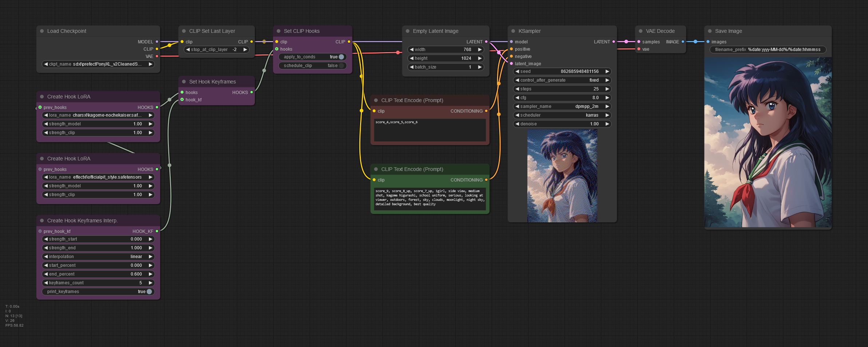Increase strength_end with right arrow
Screen dimensions: 868x347
pyautogui.click(x=150, y=248)
